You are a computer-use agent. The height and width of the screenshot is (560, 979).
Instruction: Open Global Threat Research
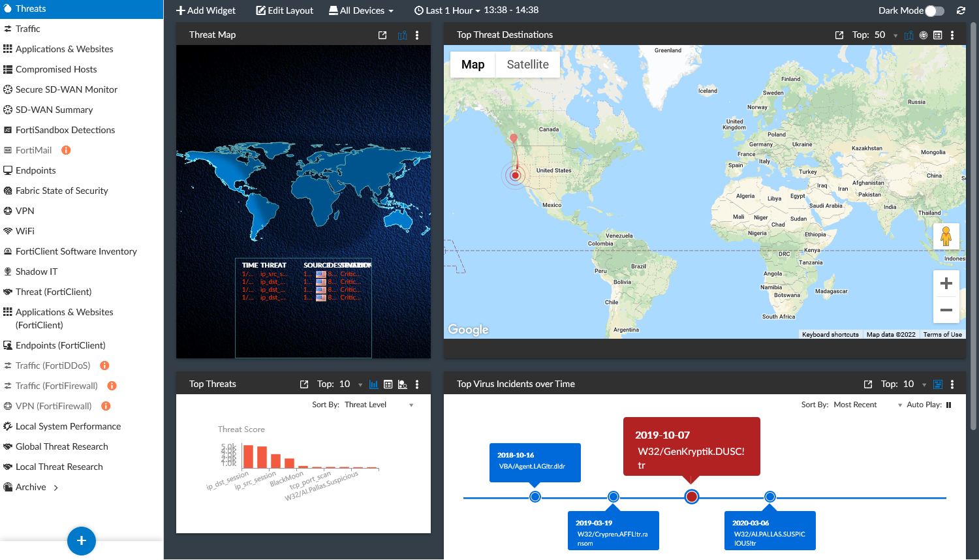(82, 446)
